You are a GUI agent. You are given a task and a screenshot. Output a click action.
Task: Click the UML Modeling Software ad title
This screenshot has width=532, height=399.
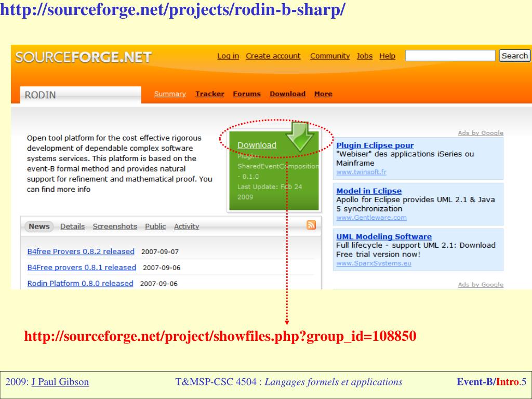[x=384, y=237]
